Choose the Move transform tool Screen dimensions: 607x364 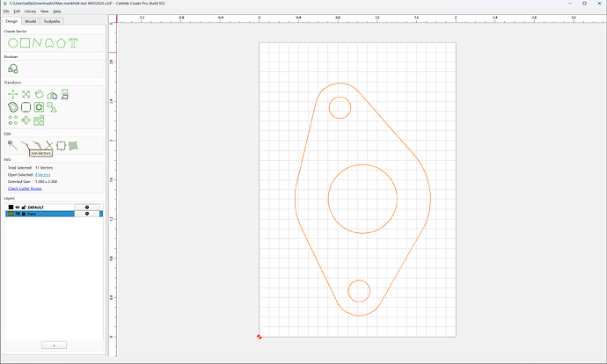[13, 94]
